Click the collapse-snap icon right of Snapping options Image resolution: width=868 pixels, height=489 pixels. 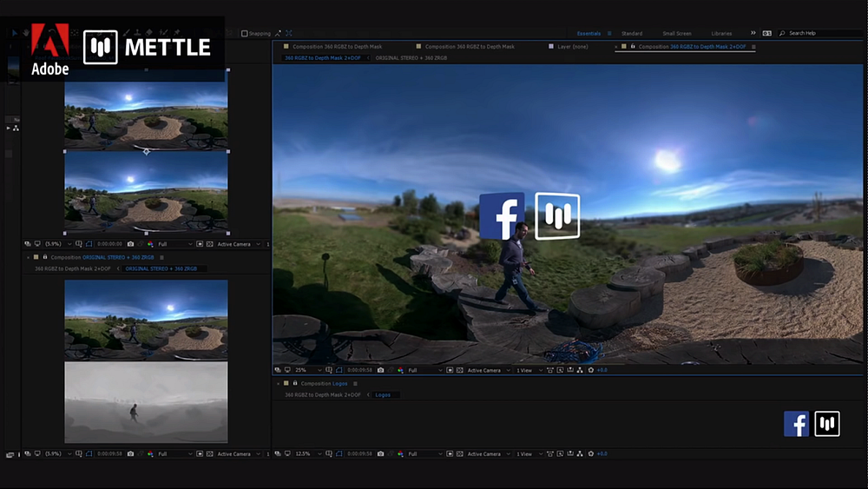click(289, 33)
